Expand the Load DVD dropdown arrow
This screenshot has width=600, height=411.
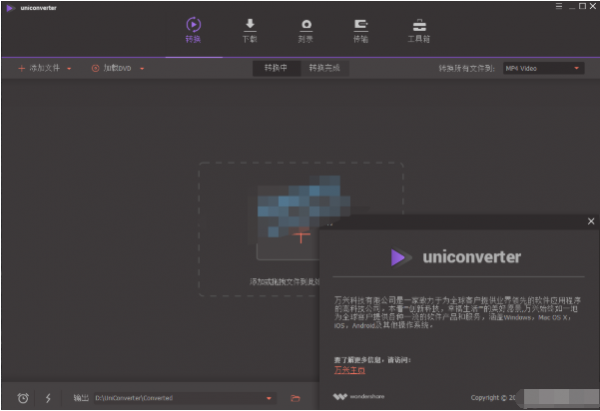coord(142,69)
